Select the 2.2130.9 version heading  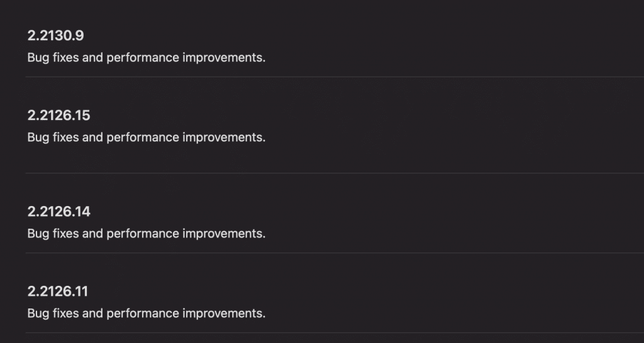55,36
